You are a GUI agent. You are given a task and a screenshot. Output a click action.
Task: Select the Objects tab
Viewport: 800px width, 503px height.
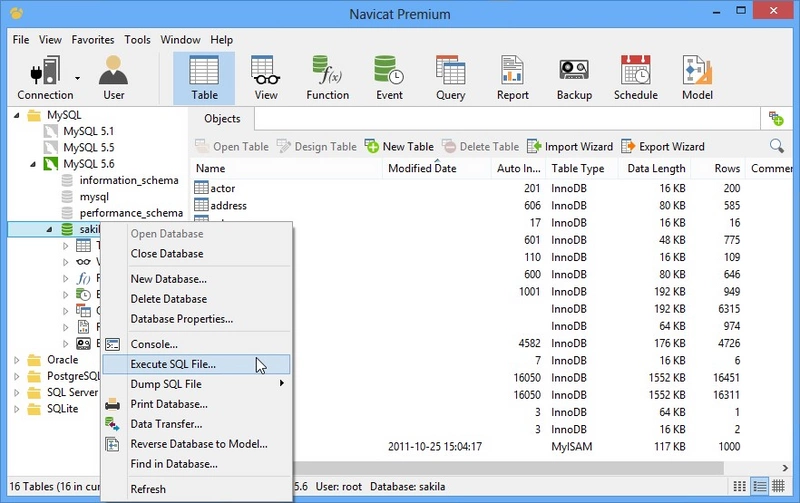[x=222, y=118]
